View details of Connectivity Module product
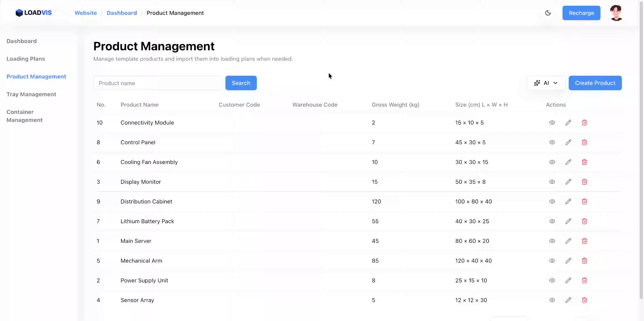The height and width of the screenshot is (321, 644). (552, 122)
